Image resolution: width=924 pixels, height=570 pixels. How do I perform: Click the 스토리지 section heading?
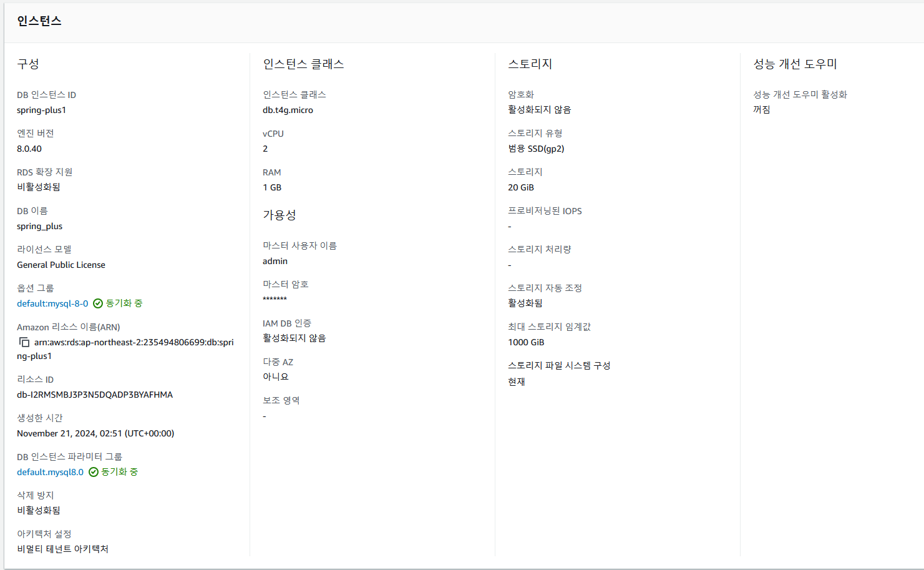tap(530, 64)
